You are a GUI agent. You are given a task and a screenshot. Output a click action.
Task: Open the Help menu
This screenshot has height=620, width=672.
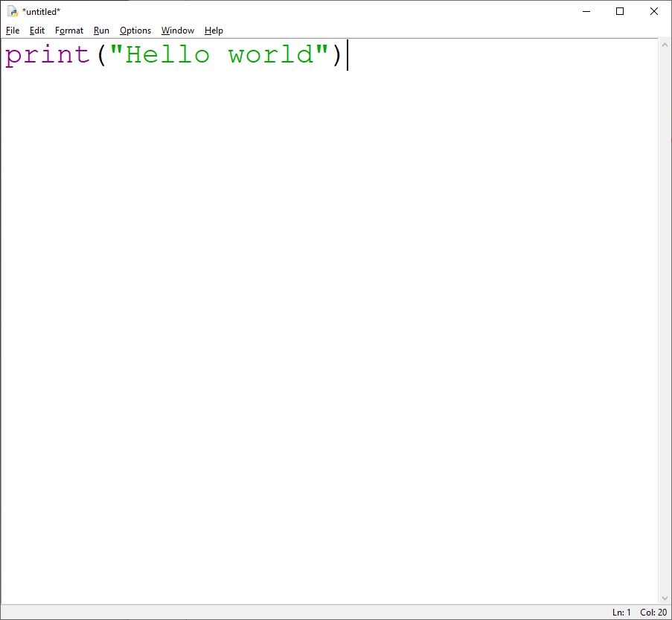click(214, 31)
